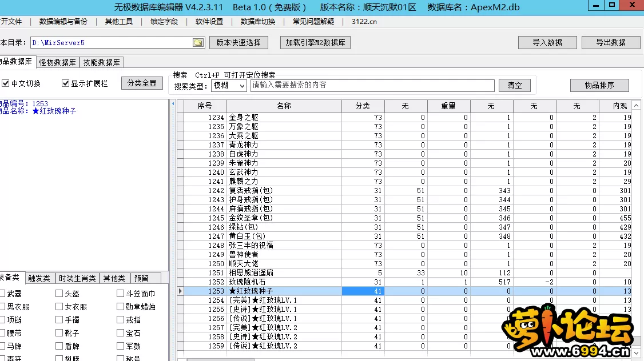The width and height of the screenshot is (644, 361).
Task: Select the [传说]★红玫瑰LV.2 row
Action: (404, 346)
